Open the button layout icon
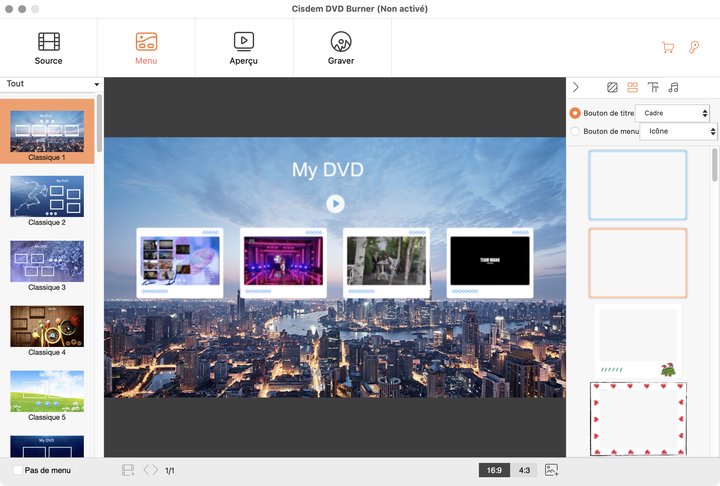This screenshot has height=486, width=720. 633,87
